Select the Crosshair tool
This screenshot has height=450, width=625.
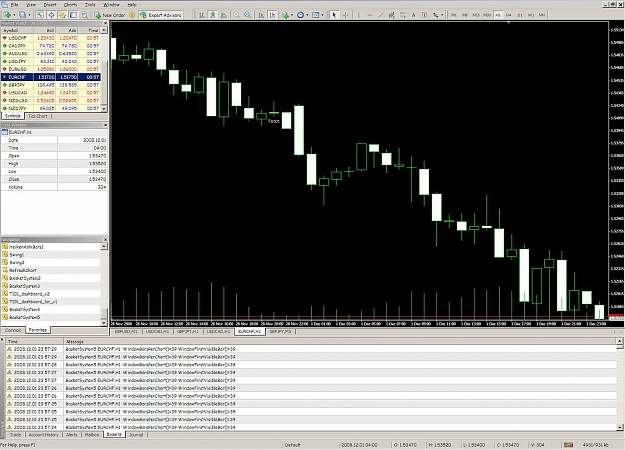pyautogui.click(x=345, y=15)
